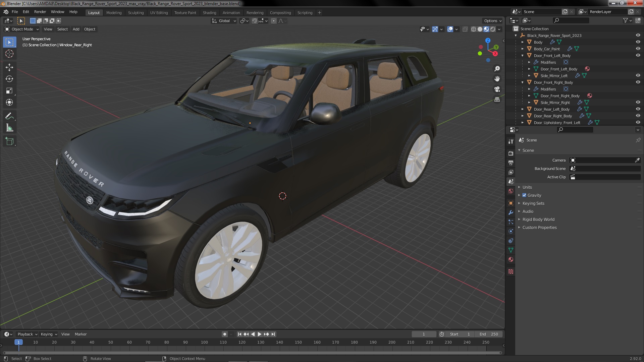This screenshot has height=362, width=644.
Task: Open the View Layer properties tab
Action: click(511, 172)
